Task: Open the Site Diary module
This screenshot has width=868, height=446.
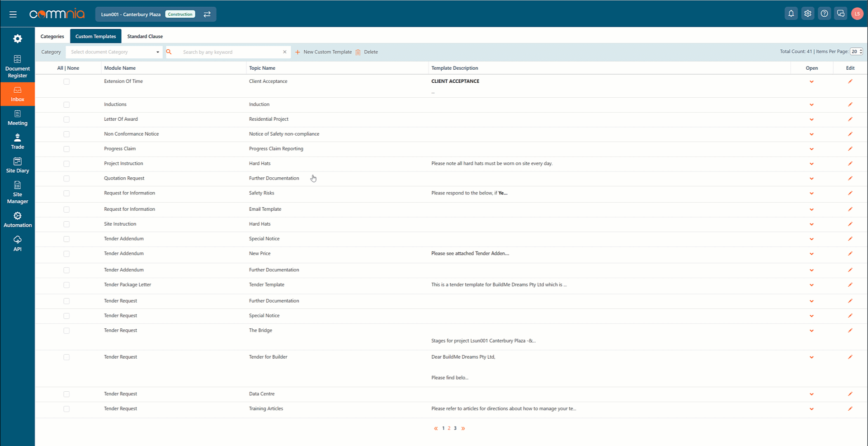Action: 18,166
